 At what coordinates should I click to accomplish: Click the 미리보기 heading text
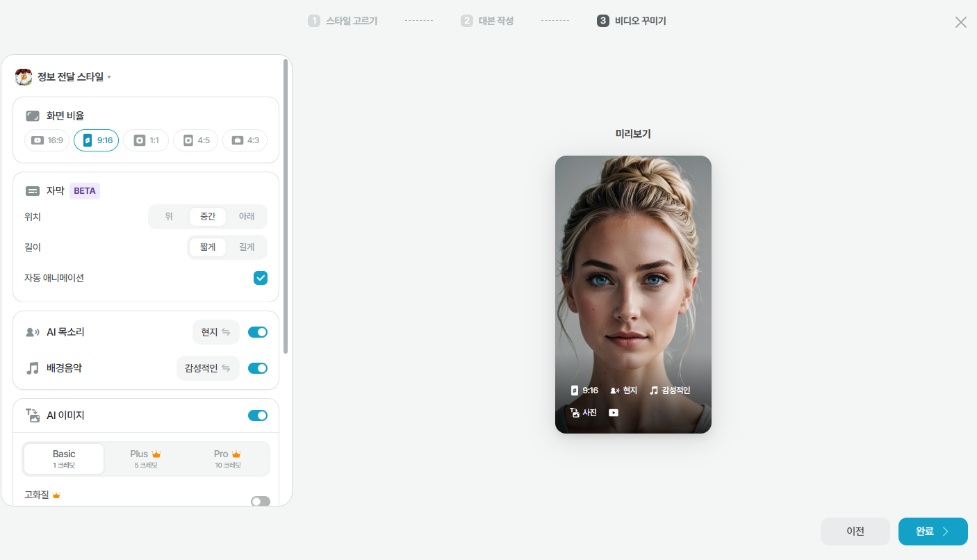click(x=633, y=134)
